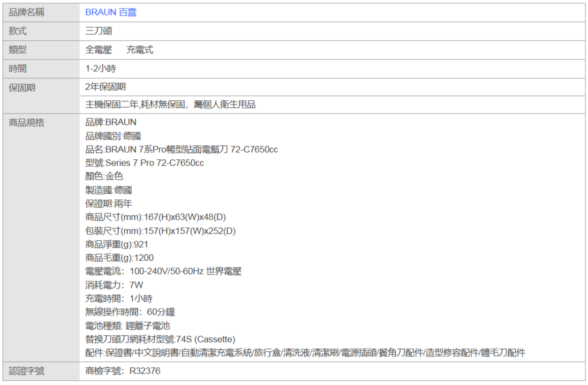Select the 認證字號 row label
This screenshot has width=588, height=385.
point(26,371)
